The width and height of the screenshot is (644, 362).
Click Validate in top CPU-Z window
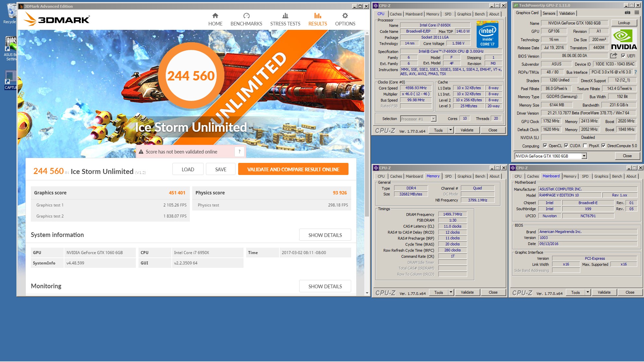(467, 130)
